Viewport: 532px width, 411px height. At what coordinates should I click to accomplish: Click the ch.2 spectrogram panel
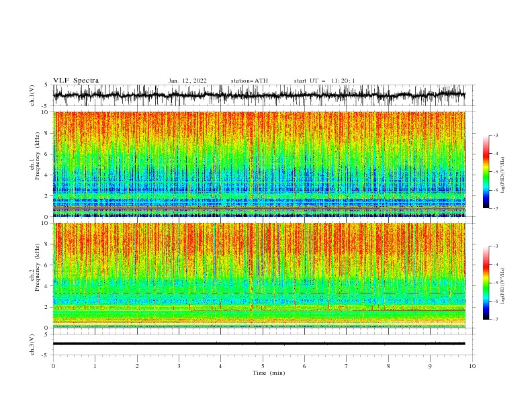259,275
